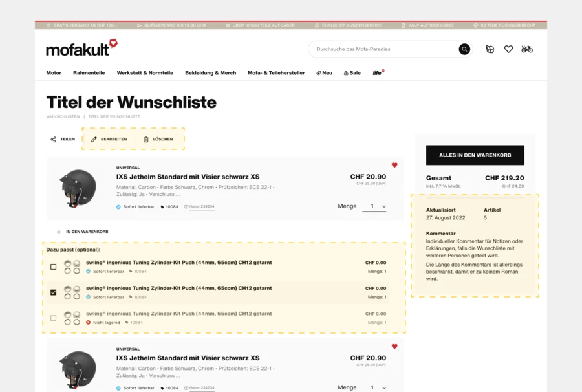Click the Wunschlisten breadcrumb link

pyautogui.click(x=63, y=117)
